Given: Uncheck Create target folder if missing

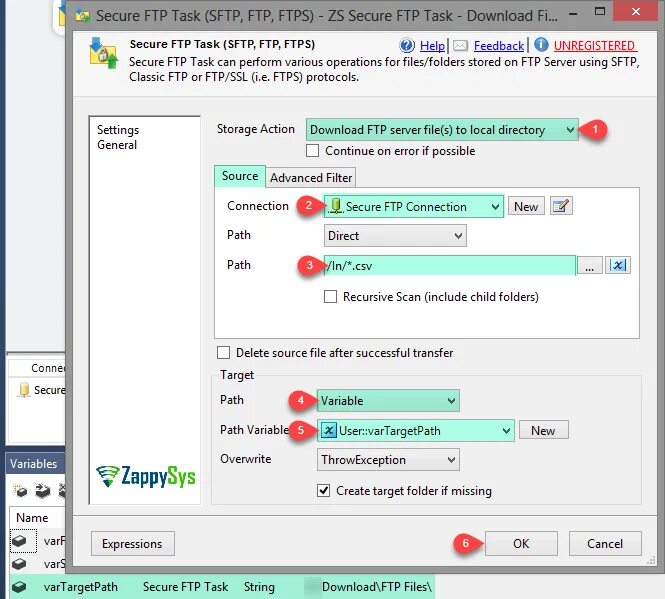Looking at the screenshot, I should [x=324, y=491].
